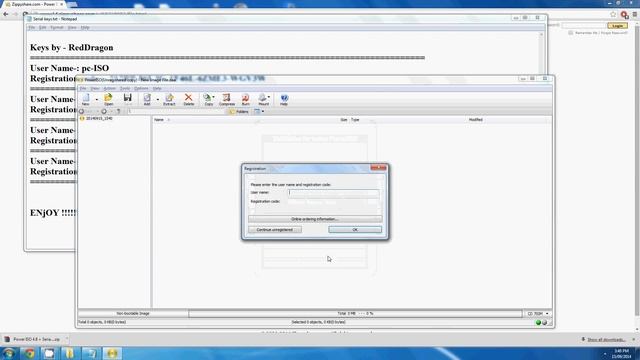Open the Windows Start menu

[x=9, y=353]
